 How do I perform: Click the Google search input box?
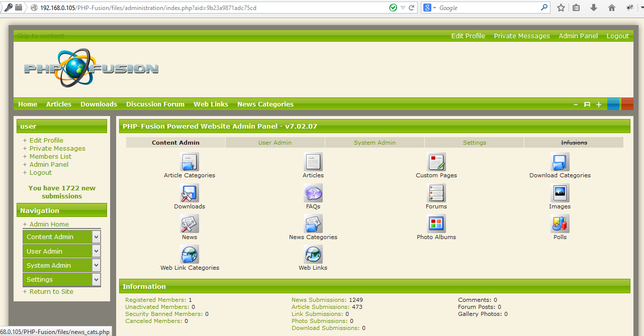[489, 8]
